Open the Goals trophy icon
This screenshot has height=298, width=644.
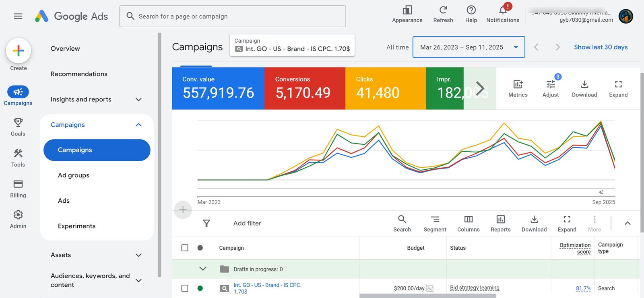(x=18, y=122)
